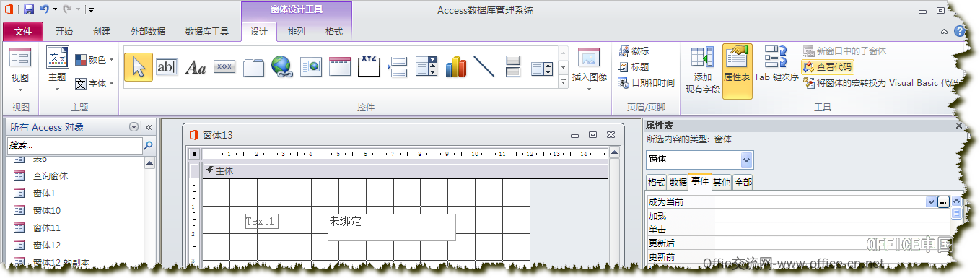The image size is (980, 278).
Task: Open 窗体10 in the navigation pane
Action: (47, 210)
